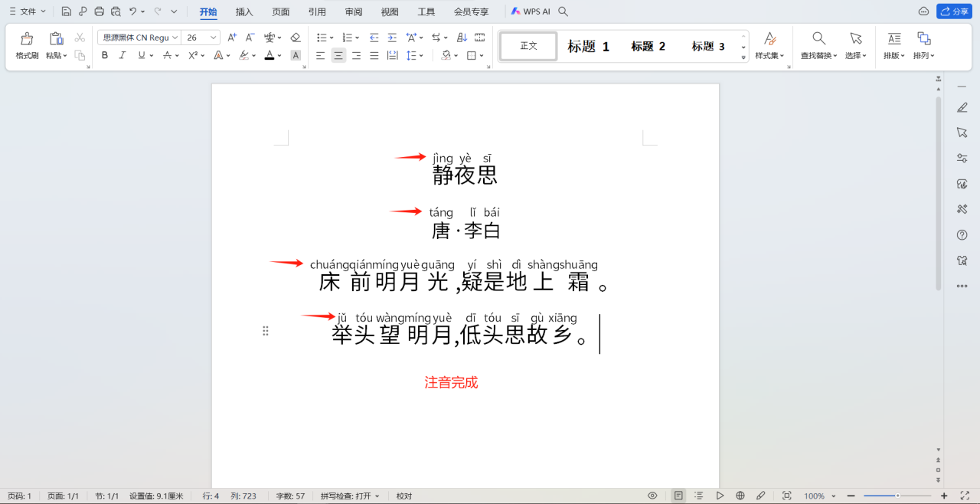This screenshot has height=504, width=980.
Task: Expand numbered list options
Action: click(356, 38)
